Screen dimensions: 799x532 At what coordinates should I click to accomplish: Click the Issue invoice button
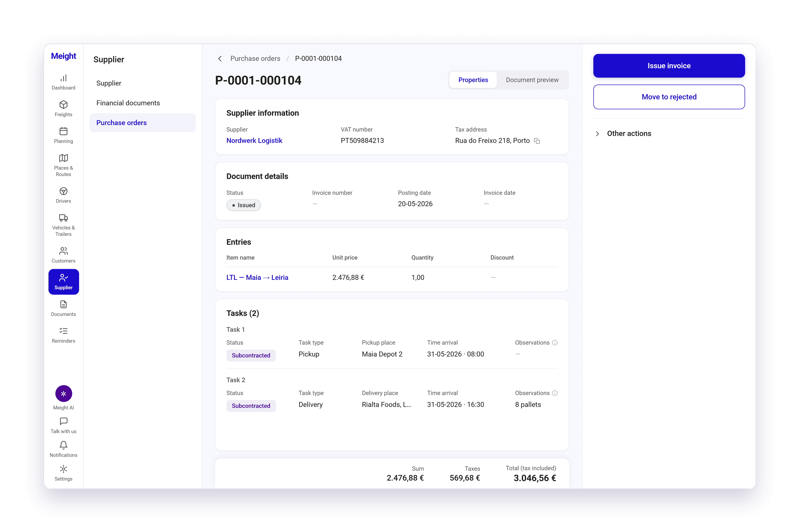[x=669, y=66]
